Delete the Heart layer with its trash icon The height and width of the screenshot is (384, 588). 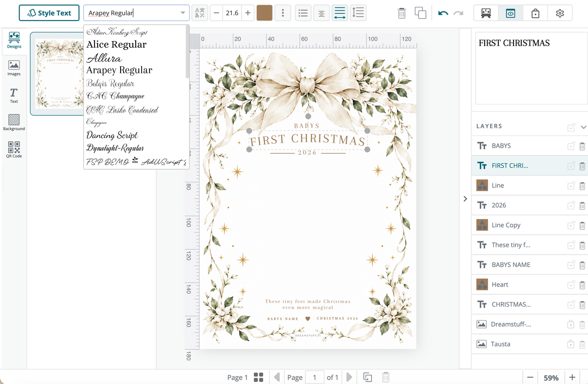tap(582, 284)
